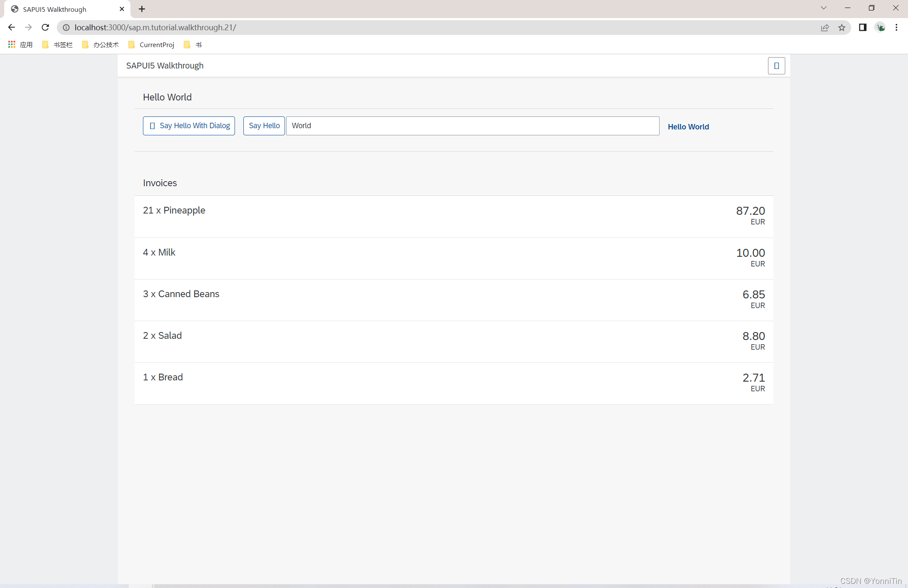908x588 pixels.
Task: Reload the current page
Action: click(45, 27)
